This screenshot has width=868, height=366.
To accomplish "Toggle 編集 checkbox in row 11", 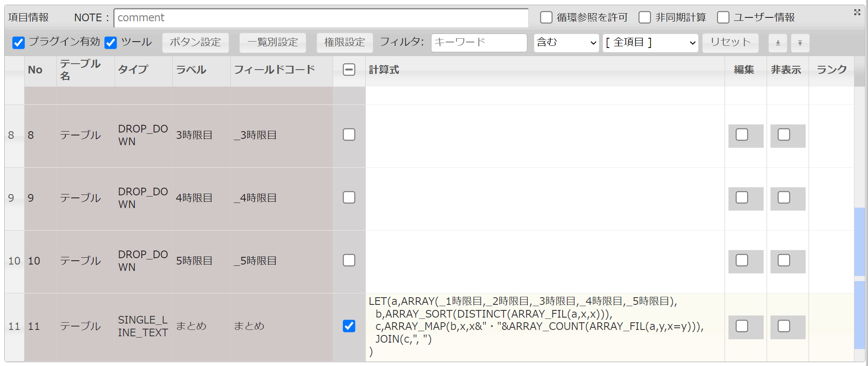I will [x=742, y=326].
